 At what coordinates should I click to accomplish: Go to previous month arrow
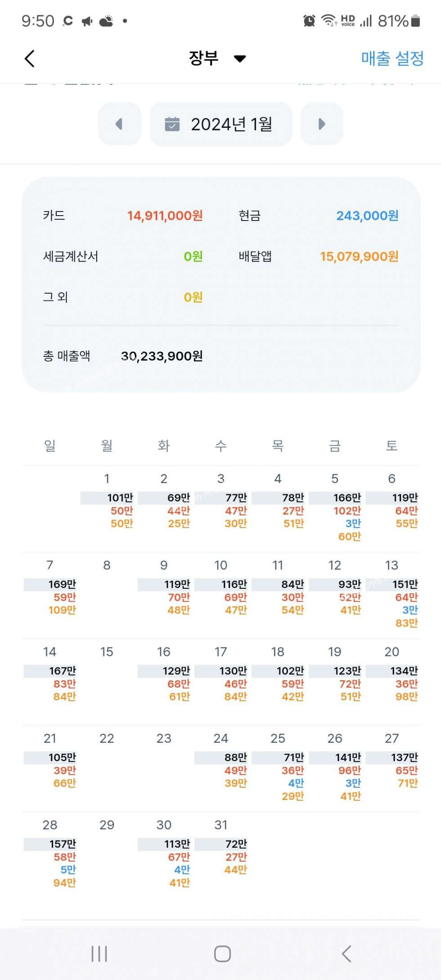(119, 124)
